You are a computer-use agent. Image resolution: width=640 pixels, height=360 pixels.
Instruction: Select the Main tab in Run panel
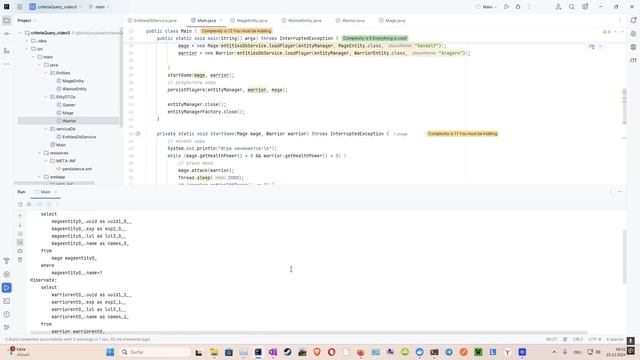coord(45,192)
